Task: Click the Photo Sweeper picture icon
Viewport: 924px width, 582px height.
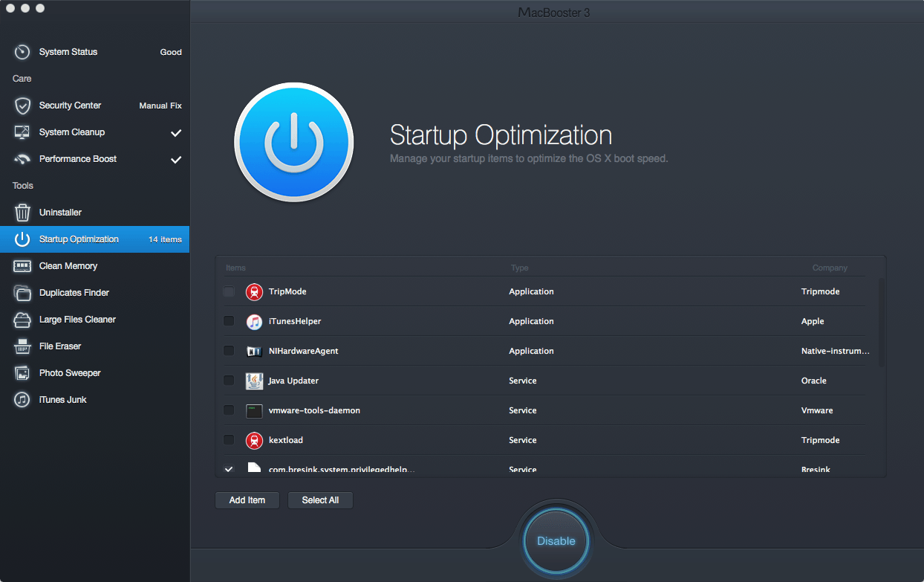Action: coord(22,373)
